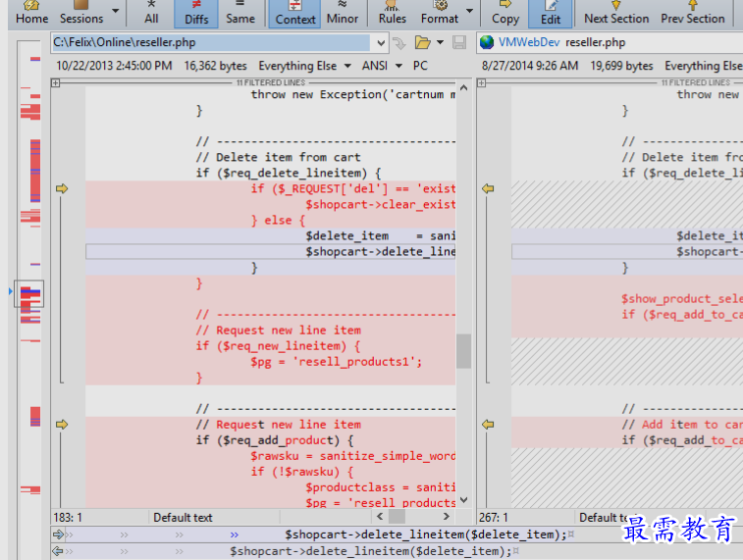Select left line 'if ($req_new_lineitem) {'
This screenshot has height=560, width=743.
[278, 346]
